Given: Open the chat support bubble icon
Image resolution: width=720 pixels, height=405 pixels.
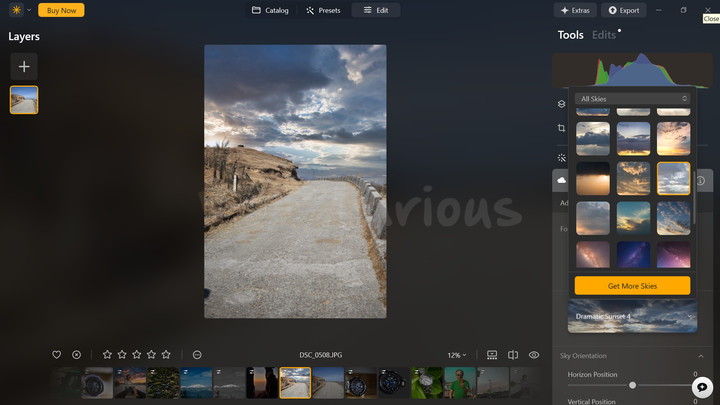Looking at the screenshot, I should click(702, 387).
